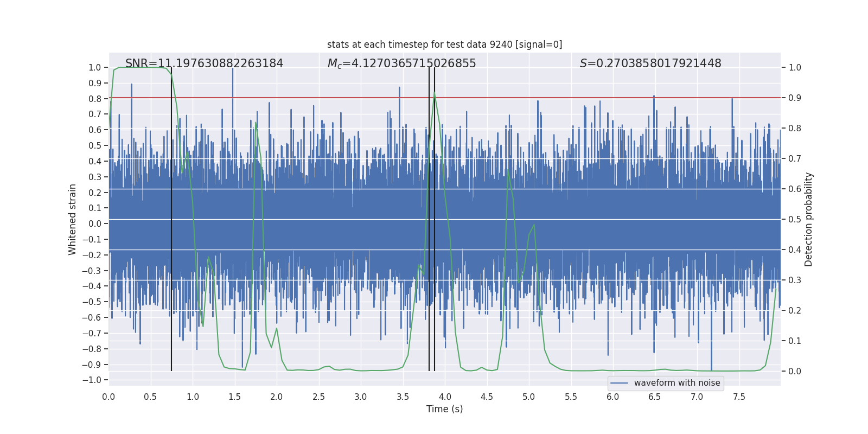The height and width of the screenshot is (434, 868).
Task: Click the right y-axis tick label 0.0
Action: click(x=795, y=371)
